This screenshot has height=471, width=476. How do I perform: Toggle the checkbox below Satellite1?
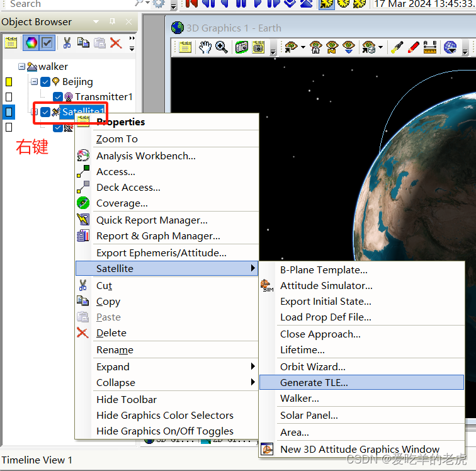click(x=58, y=128)
